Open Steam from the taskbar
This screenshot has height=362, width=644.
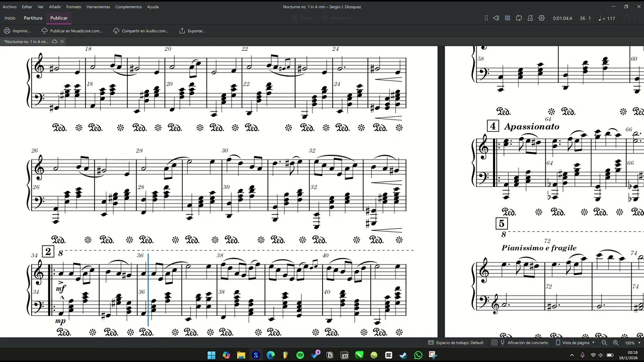pyautogui.click(x=404, y=355)
